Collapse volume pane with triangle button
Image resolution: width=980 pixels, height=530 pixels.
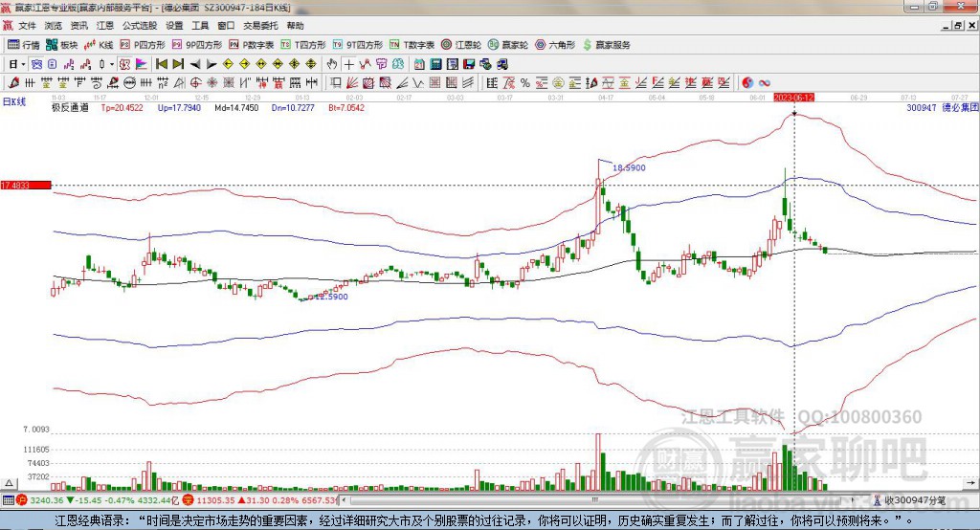9,483
